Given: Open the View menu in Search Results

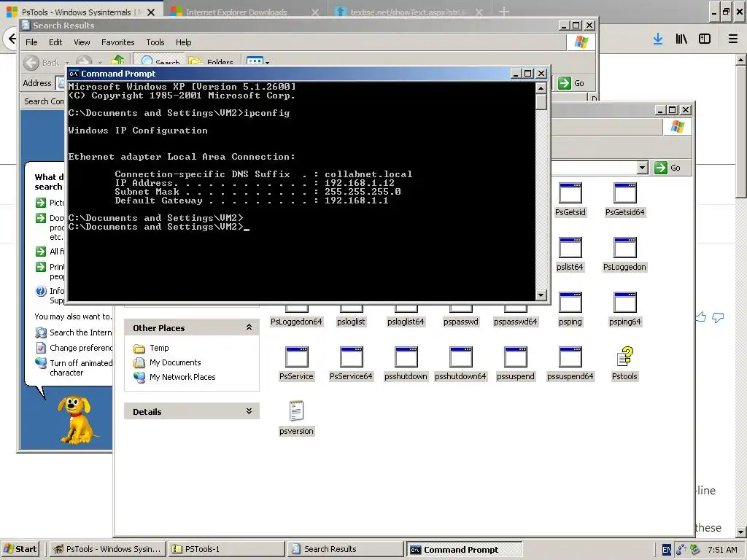Looking at the screenshot, I should pyautogui.click(x=82, y=42).
